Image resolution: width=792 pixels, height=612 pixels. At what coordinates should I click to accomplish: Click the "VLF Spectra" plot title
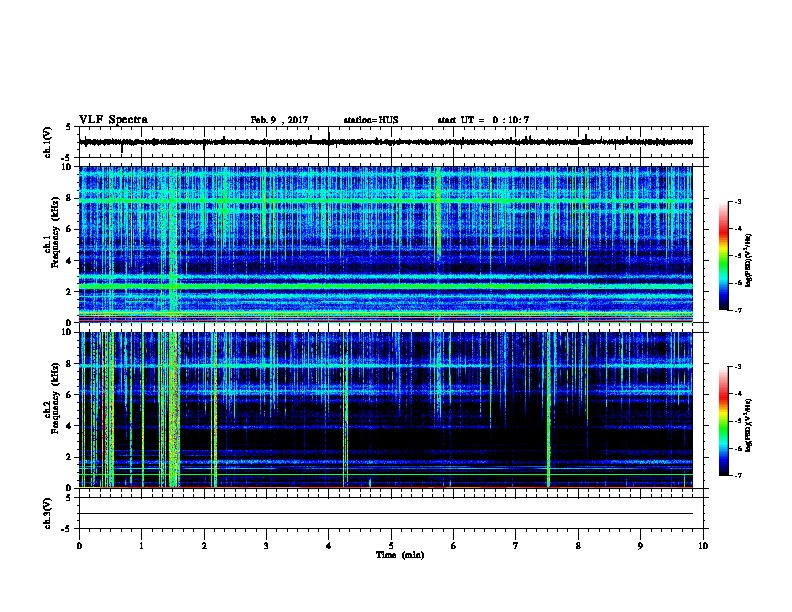pyautogui.click(x=113, y=120)
